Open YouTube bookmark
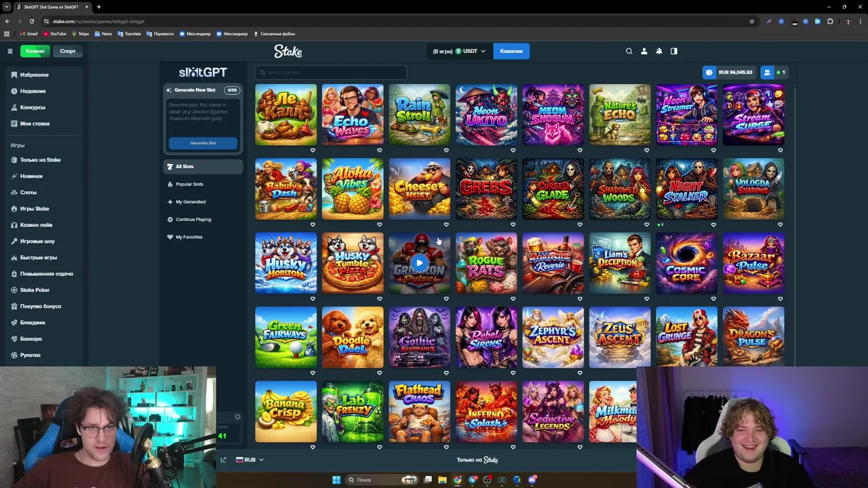Screen dimensions: 868x488 [54, 33]
